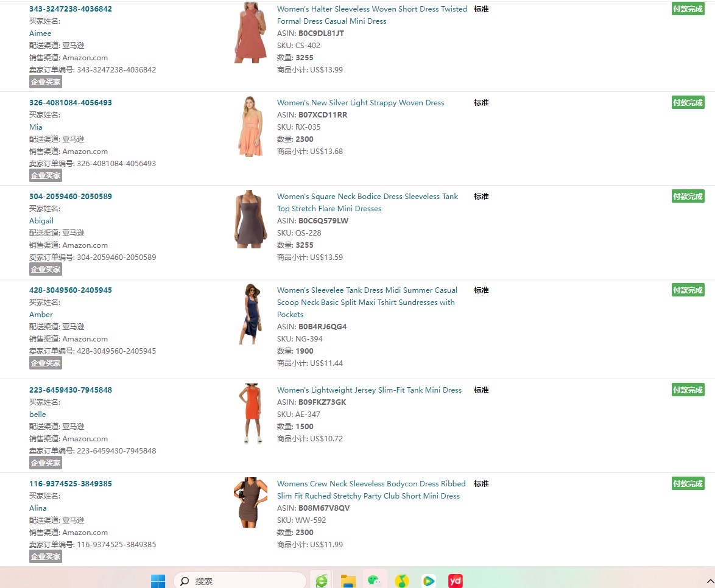Click the peach strappy dress thumbnail

[250, 127]
